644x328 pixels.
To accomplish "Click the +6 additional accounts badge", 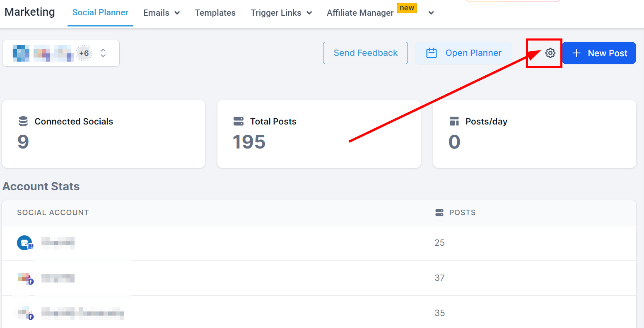I will tap(84, 53).
